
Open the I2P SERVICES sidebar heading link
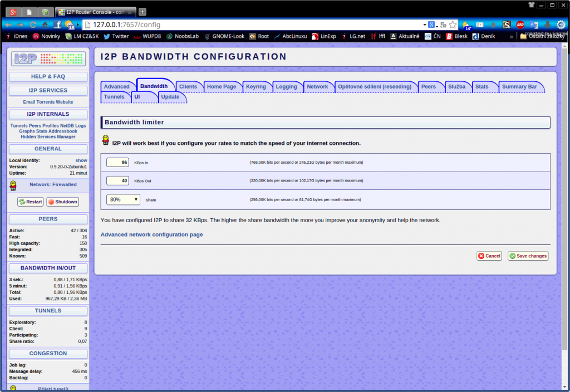(x=48, y=91)
